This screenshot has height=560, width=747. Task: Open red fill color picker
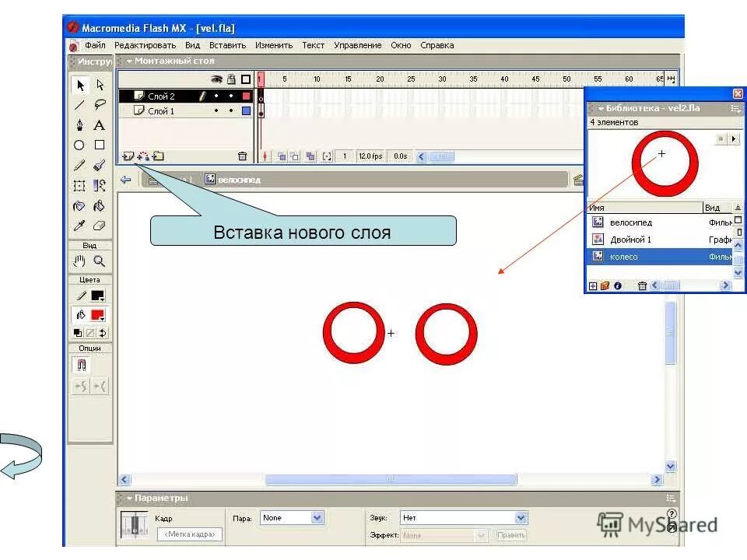click(98, 315)
